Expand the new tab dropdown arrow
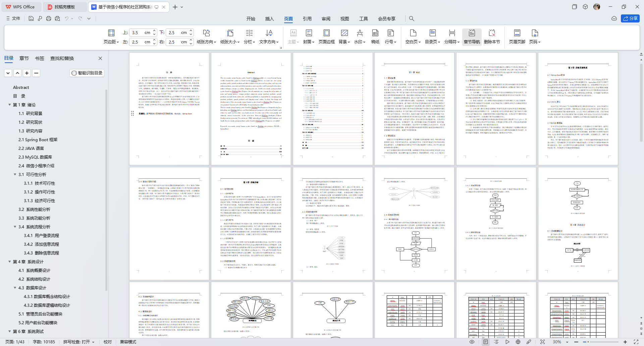The width and height of the screenshot is (644, 346). [x=182, y=7]
